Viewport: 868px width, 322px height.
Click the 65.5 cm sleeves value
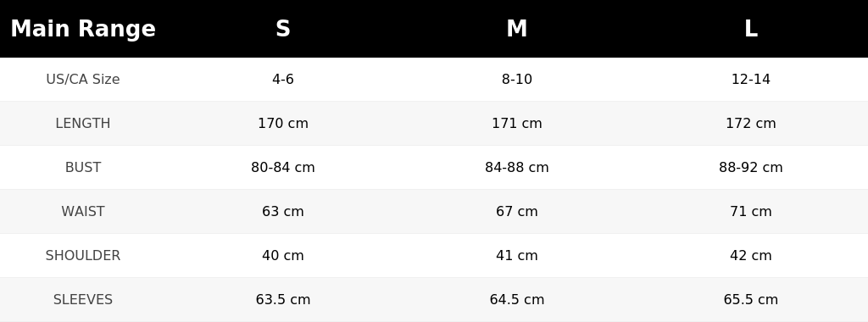pyautogui.click(x=751, y=299)
